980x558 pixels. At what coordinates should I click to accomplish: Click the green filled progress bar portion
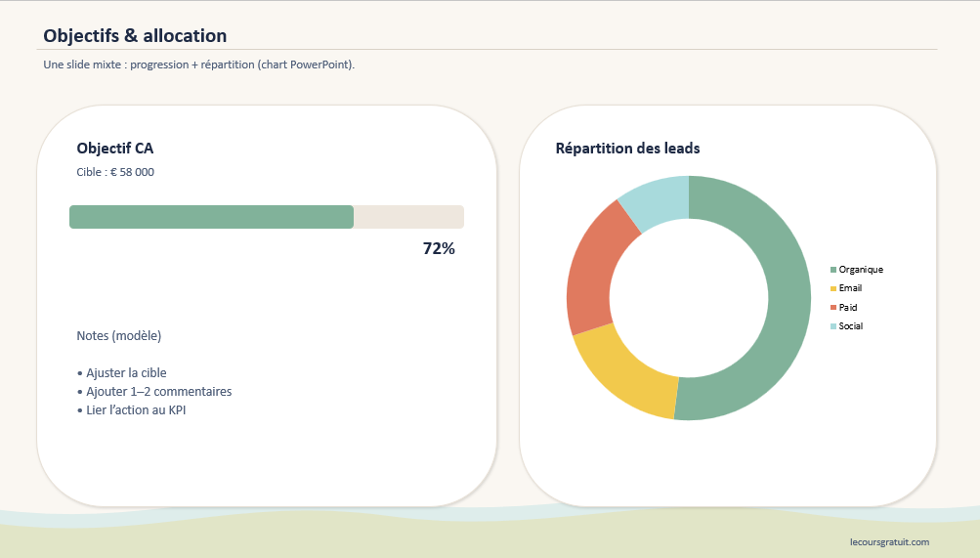tap(211, 217)
